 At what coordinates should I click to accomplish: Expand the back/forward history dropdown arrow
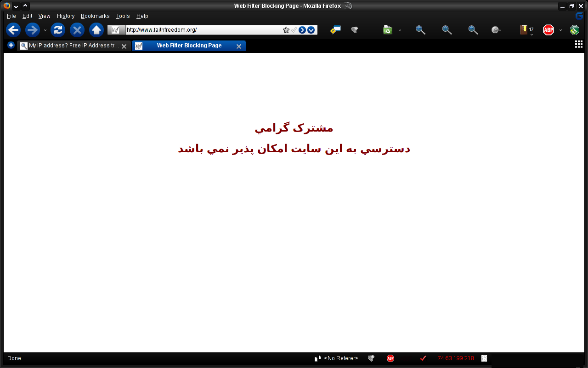pyautogui.click(x=45, y=30)
